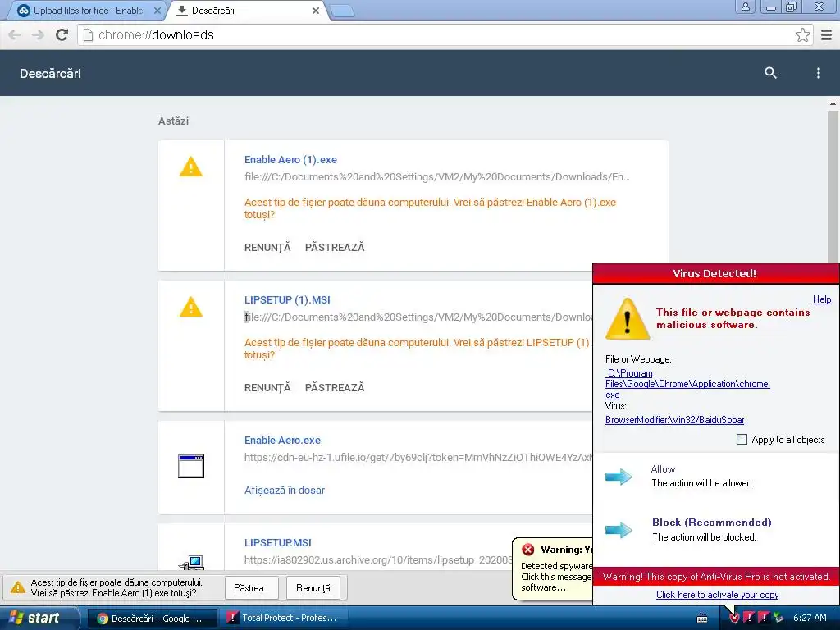
Task: Switch to Descărcări – Google taskbar item
Action: (152, 619)
